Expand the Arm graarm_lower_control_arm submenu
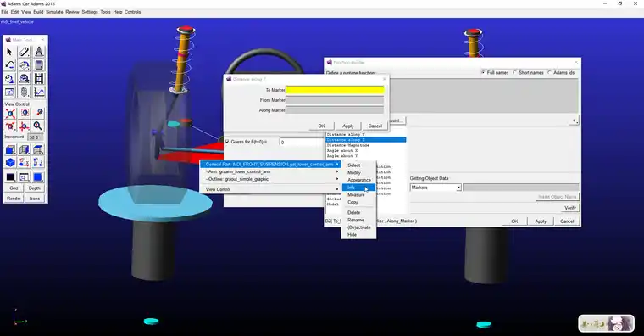644x336 pixels. (270, 171)
